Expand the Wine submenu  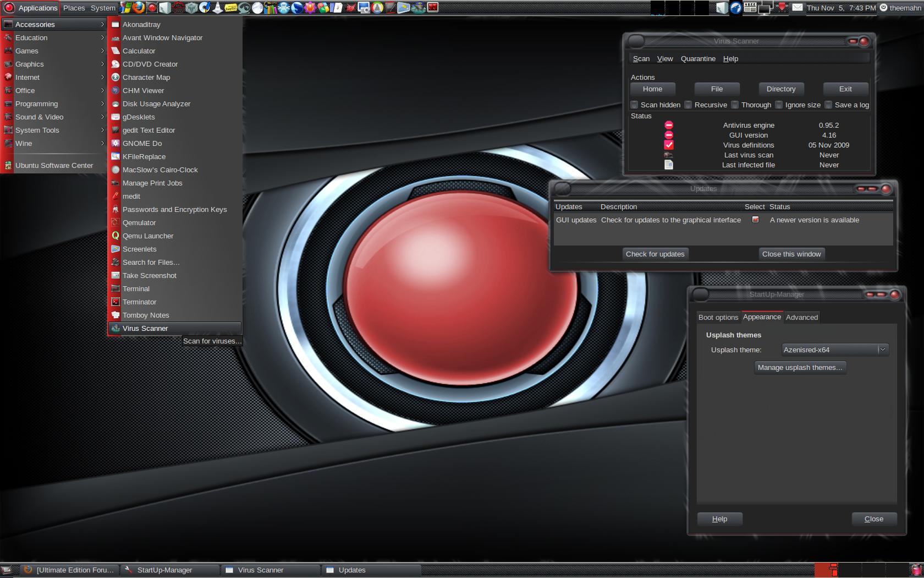click(x=54, y=143)
